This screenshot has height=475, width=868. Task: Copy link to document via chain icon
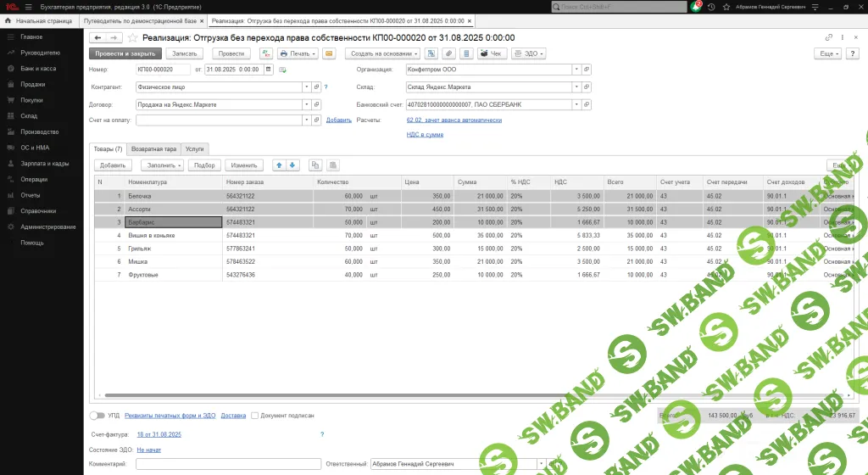click(x=828, y=38)
